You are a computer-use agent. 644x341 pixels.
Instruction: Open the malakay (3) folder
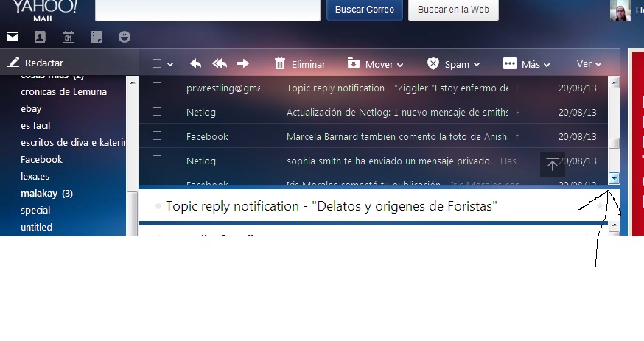[47, 193]
